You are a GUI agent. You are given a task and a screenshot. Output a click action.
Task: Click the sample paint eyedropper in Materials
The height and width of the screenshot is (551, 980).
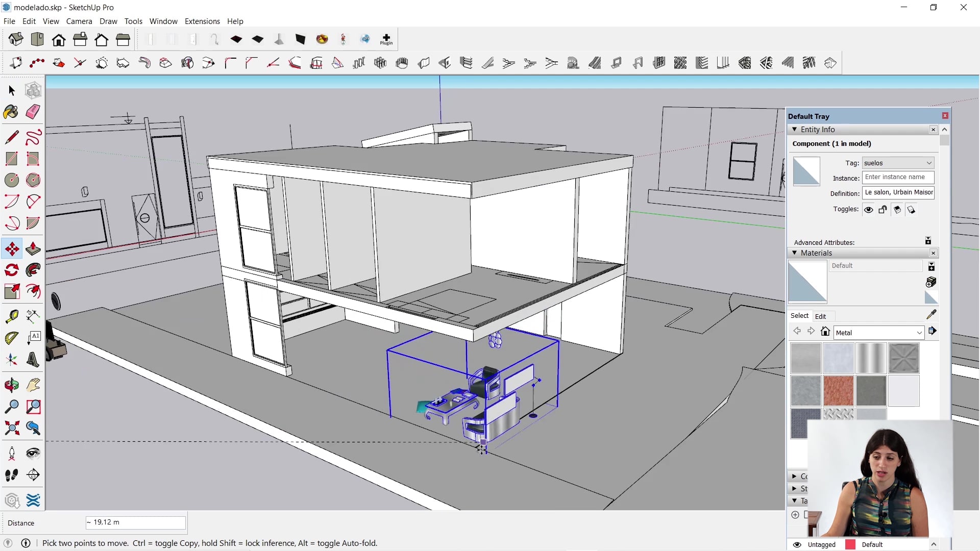(x=932, y=315)
